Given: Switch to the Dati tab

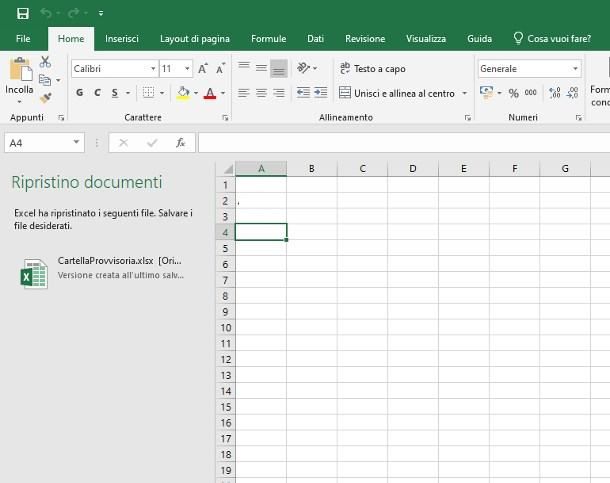Looking at the screenshot, I should [x=316, y=39].
